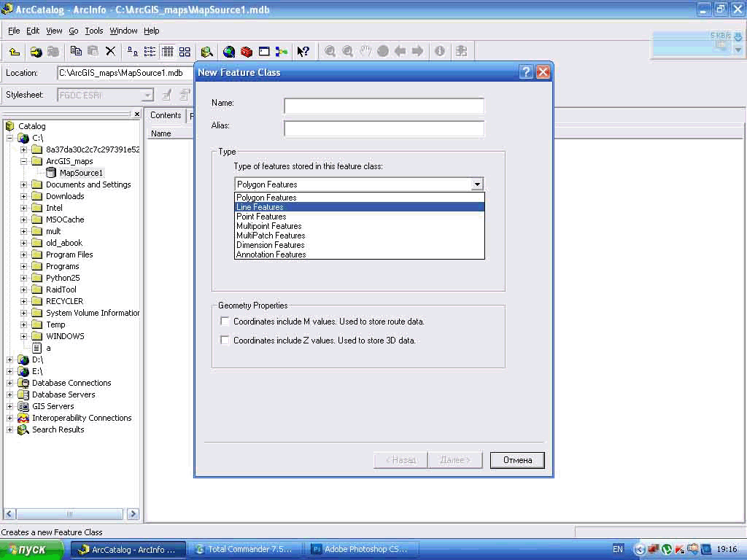Open the Tools menu
Viewport: 747px width, 560px height.
(x=94, y=31)
